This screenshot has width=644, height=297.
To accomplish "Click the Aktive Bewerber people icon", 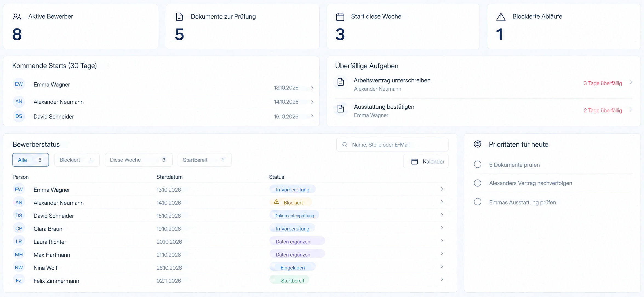I will pyautogui.click(x=17, y=17).
